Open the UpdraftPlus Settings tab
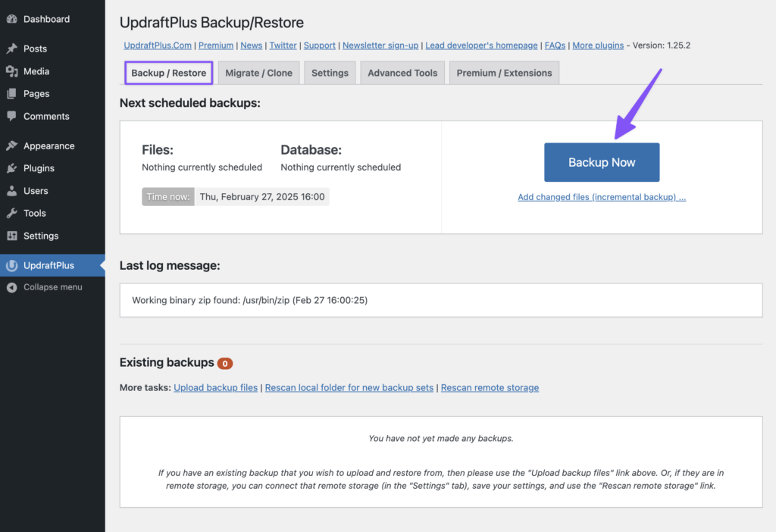The width and height of the screenshot is (776, 532). pos(330,73)
